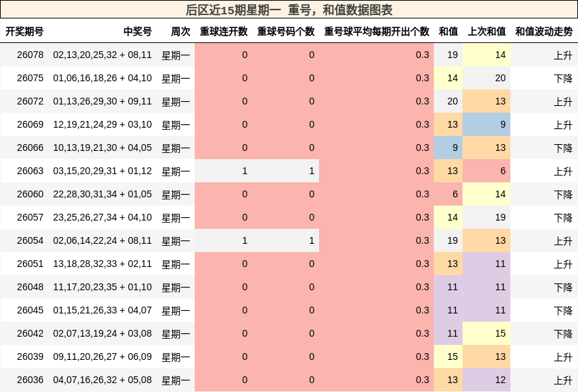Image resolution: width=578 pixels, height=392 pixels.
Task: Click the 开奖期号 column header
Action: click(25, 31)
